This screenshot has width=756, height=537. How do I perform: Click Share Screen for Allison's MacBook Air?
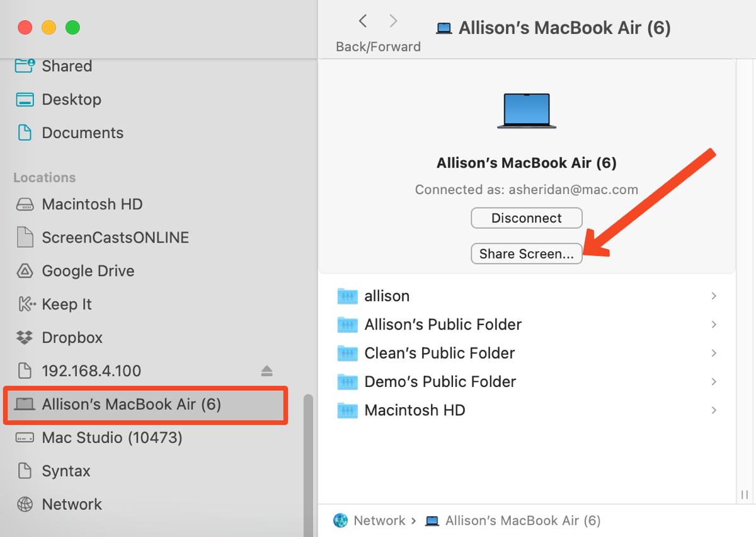527,253
